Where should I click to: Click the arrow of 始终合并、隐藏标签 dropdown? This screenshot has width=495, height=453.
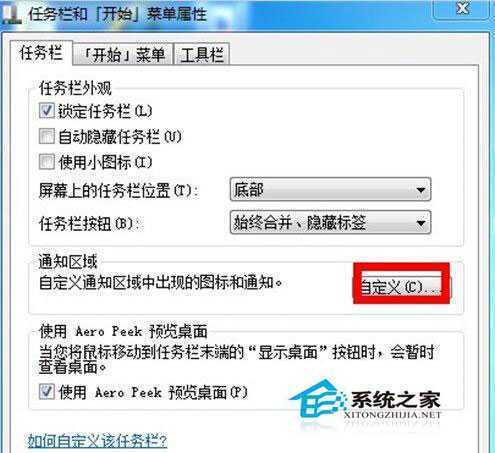coord(421,223)
